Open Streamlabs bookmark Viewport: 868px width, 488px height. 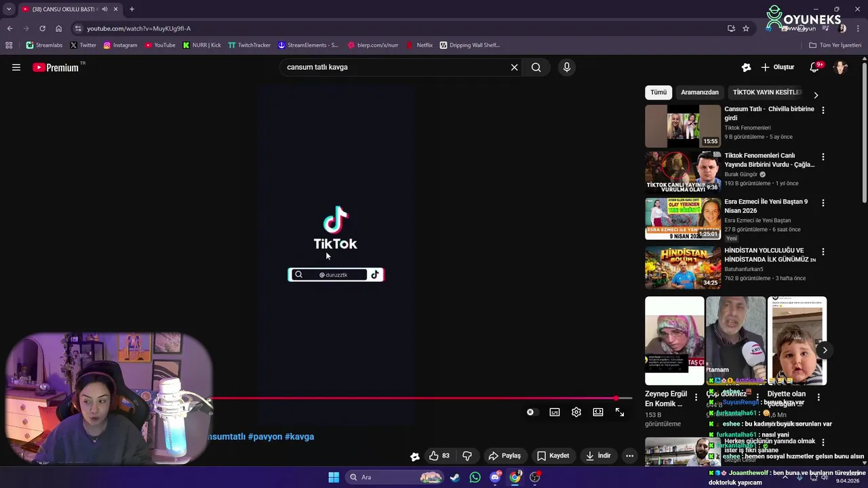[x=44, y=45]
